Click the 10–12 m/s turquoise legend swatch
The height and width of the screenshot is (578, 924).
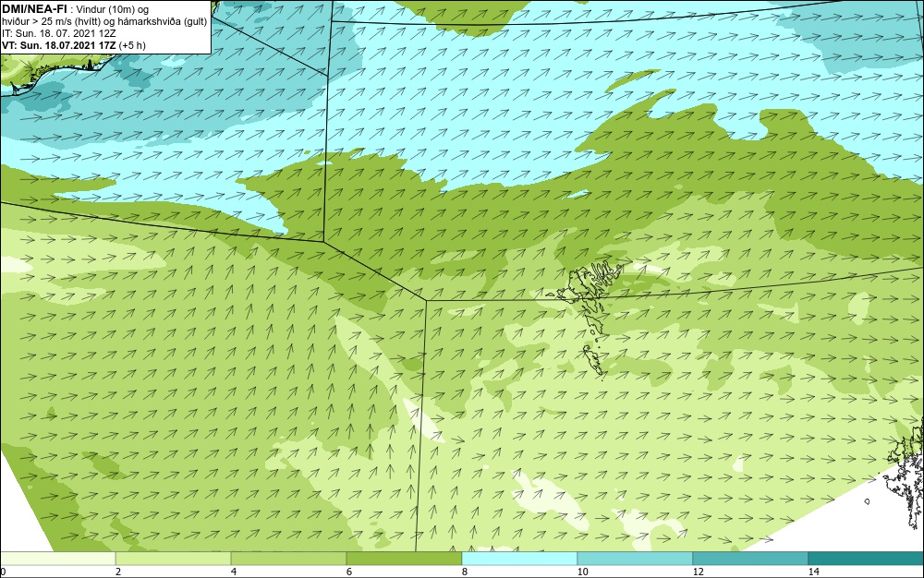[635, 559]
